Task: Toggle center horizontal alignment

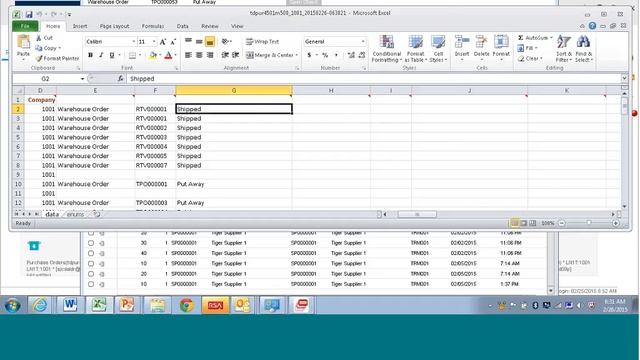Action: point(199,55)
